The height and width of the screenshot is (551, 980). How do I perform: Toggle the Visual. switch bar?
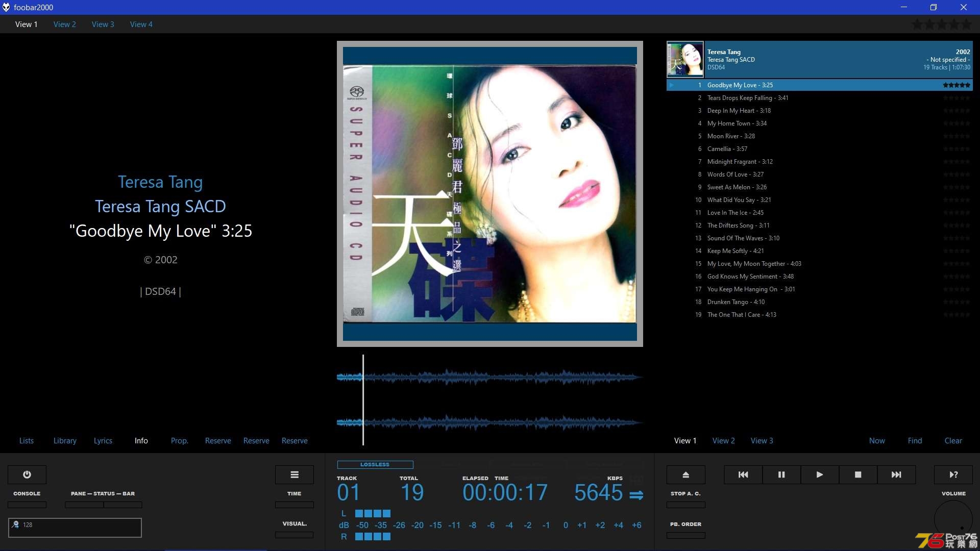point(295,535)
